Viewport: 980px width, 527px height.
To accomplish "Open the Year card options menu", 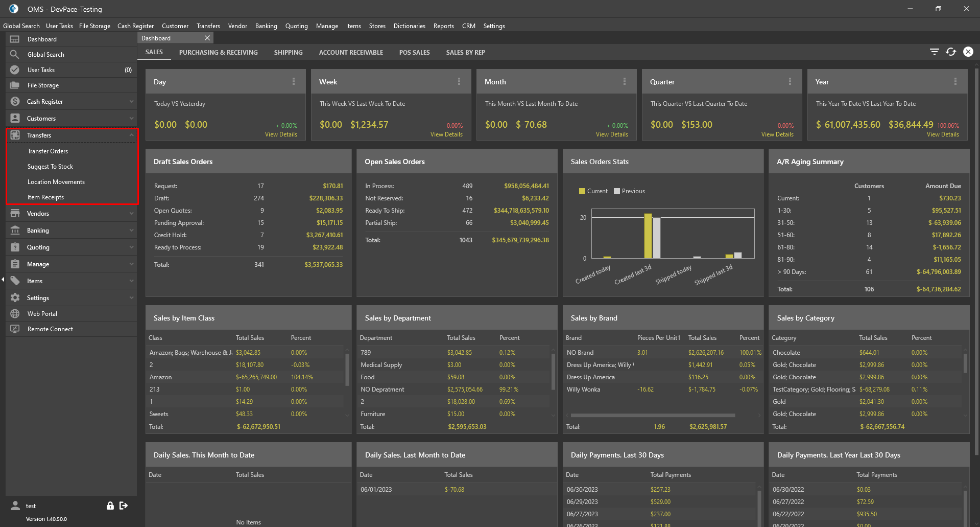I will pos(955,82).
